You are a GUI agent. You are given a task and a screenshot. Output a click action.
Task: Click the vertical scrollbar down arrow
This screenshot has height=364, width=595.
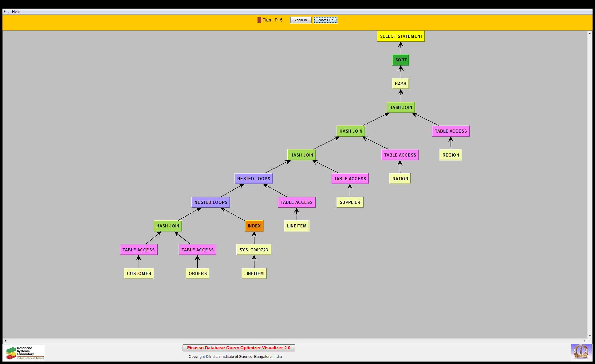[x=589, y=336]
